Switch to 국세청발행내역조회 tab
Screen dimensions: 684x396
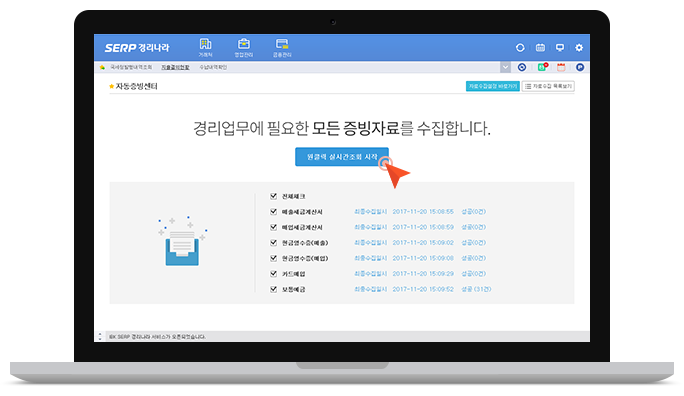pos(131,67)
